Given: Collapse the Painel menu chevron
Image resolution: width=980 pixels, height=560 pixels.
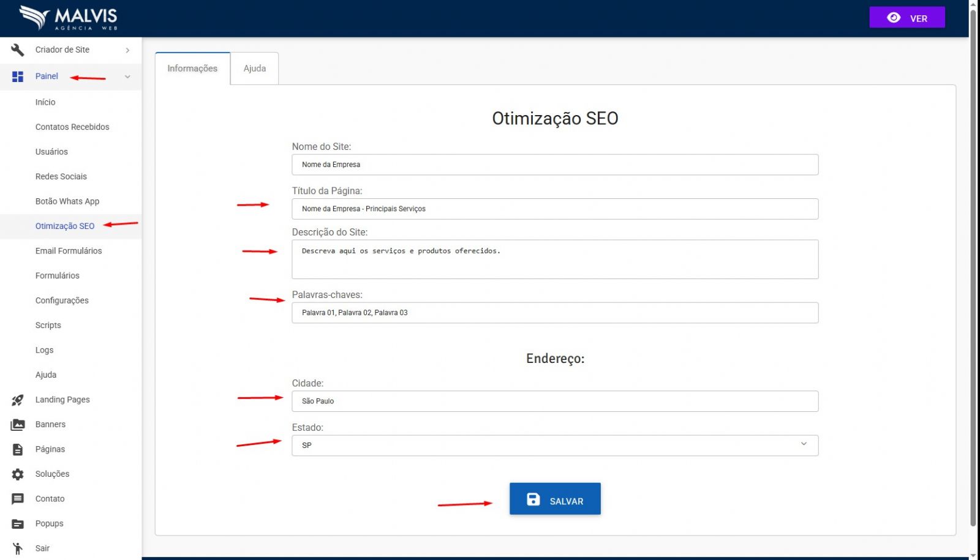Looking at the screenshot, I should (x=127, y=77).
